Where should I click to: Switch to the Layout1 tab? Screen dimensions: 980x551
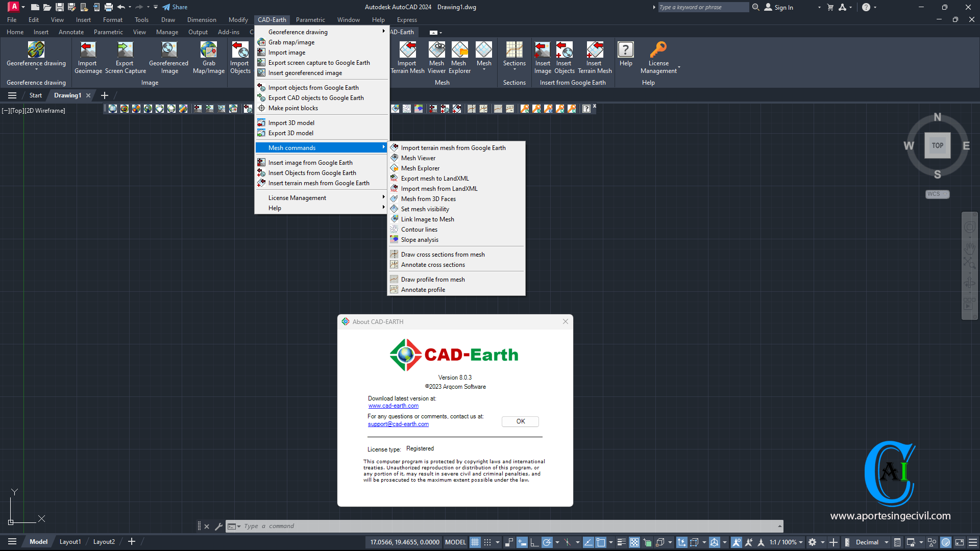[x=70, y=542]
